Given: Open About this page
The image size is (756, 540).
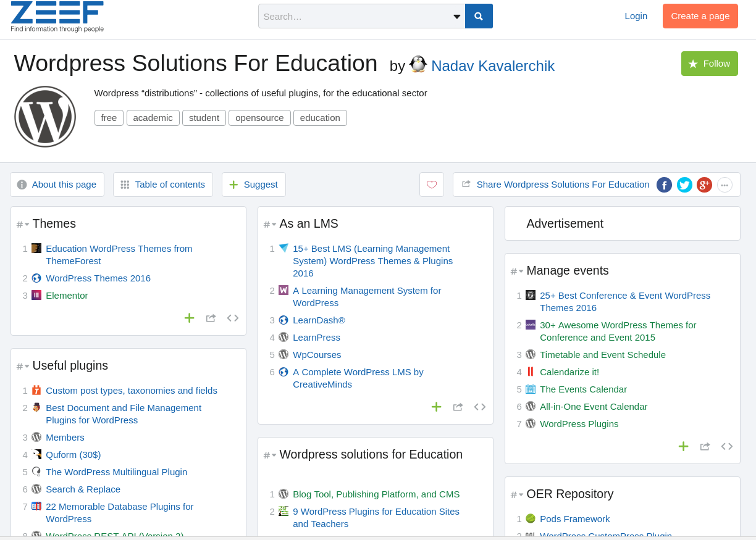Looking at the screenshot, I should [57, 185].
